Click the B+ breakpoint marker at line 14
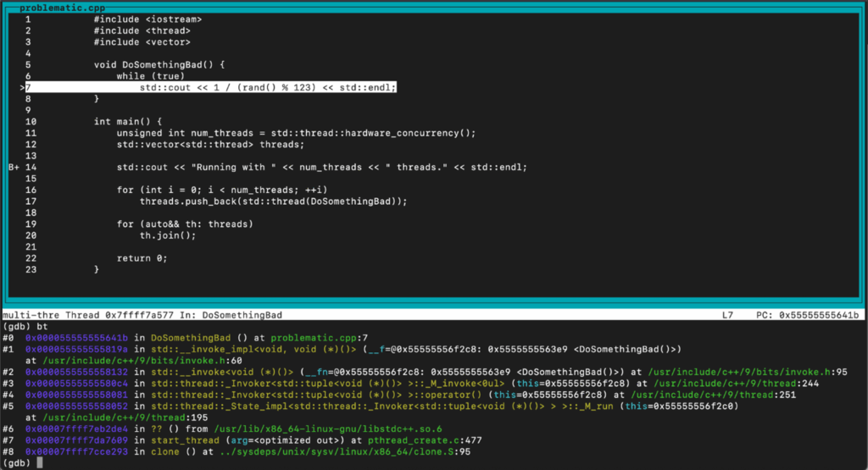 [x=14, y=167]
